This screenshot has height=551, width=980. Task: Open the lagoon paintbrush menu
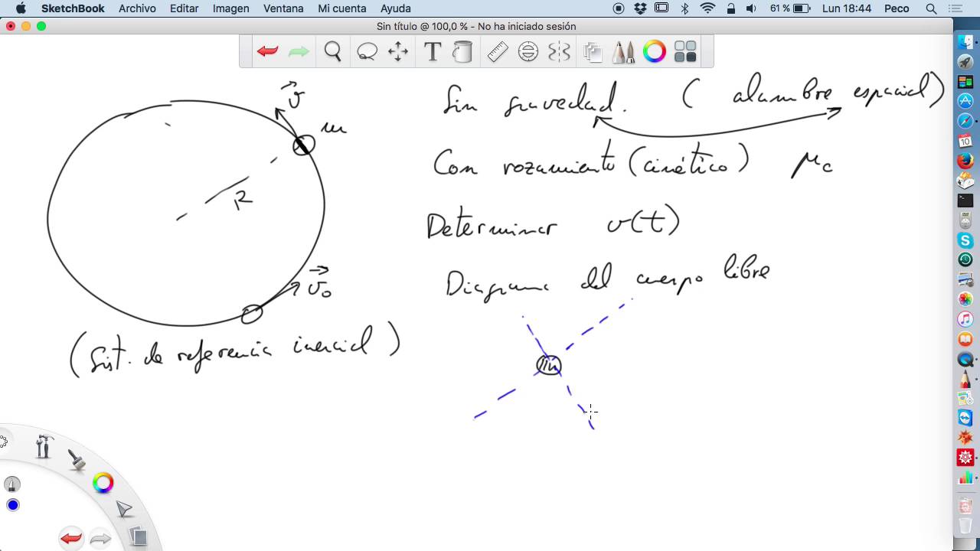pos(77,459)
